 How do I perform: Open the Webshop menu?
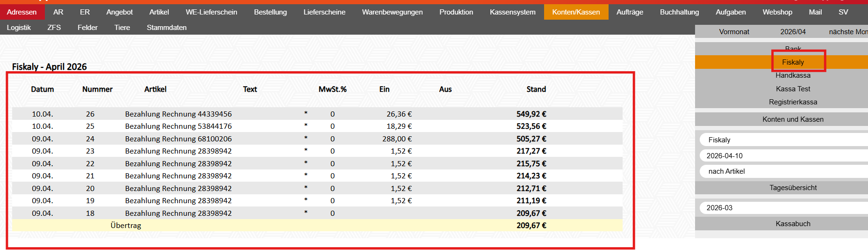pos(777,12)
